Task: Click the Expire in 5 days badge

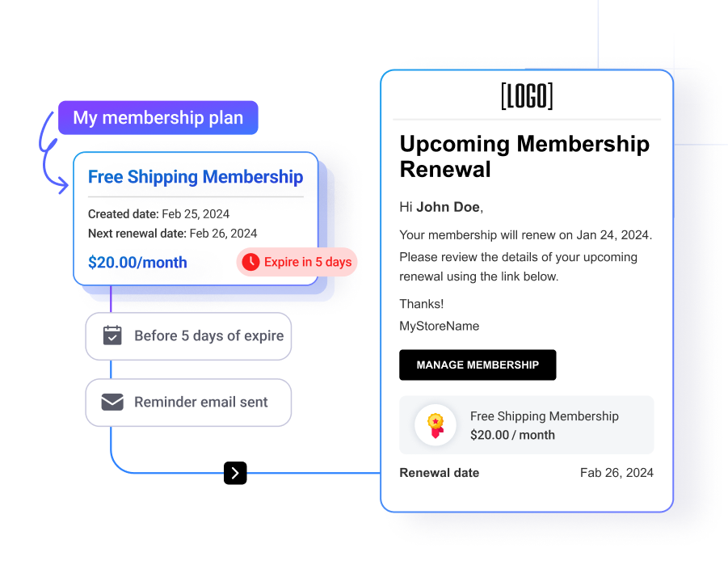Action: [297, 262]
